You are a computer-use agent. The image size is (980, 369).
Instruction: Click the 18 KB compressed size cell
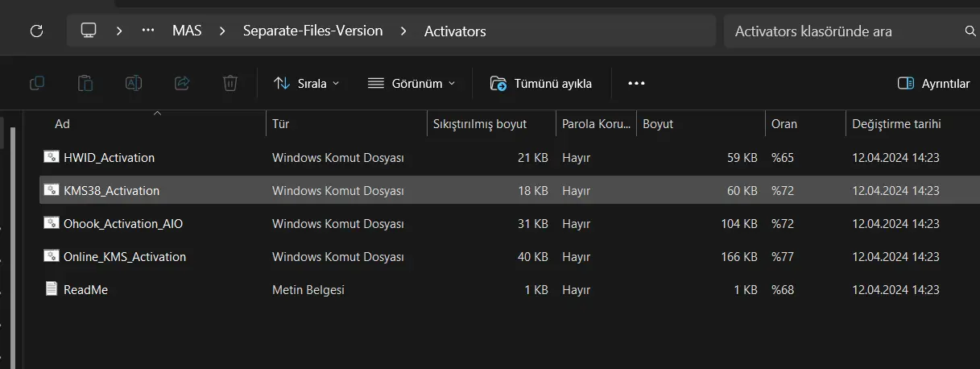pyautogui.click(x=533, y=191)
